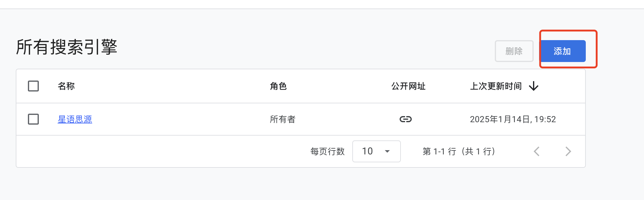This screenshot has width=644, height=200.
Task: Check the select-all checkbox in the header
Action: 33,86
